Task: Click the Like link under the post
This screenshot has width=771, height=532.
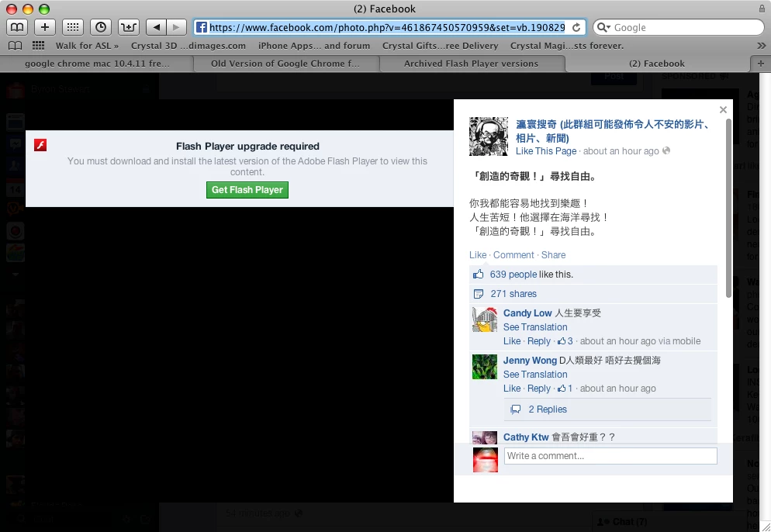Action: click(478, 254)
